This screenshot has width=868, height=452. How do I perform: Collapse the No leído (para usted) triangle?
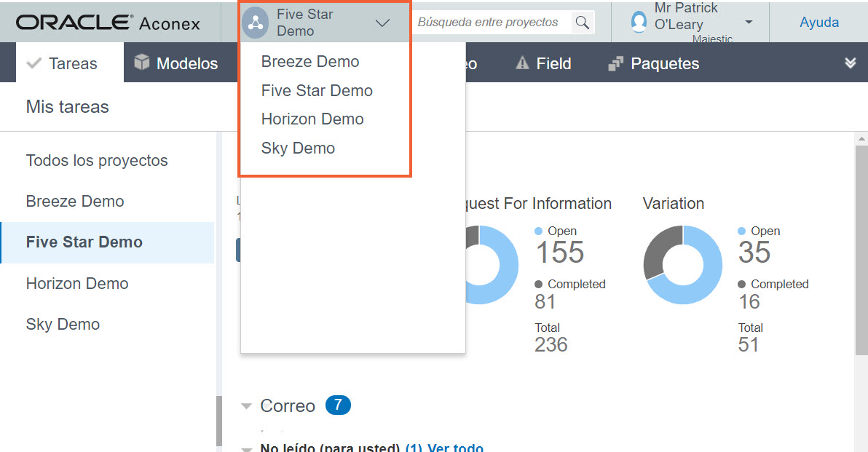[x=246, y=448]
